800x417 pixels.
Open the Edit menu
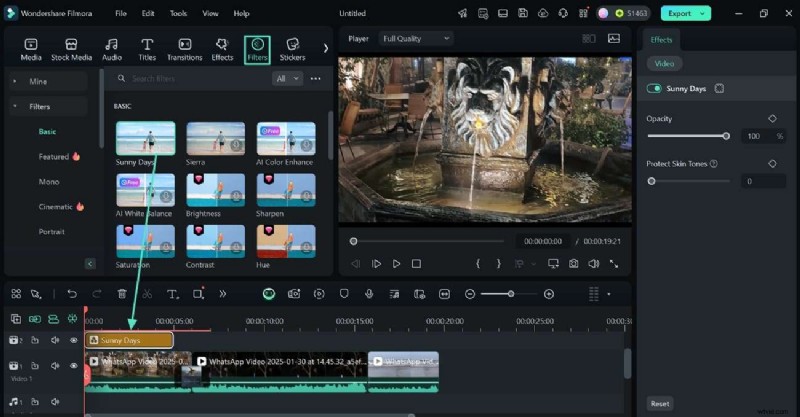148,13
